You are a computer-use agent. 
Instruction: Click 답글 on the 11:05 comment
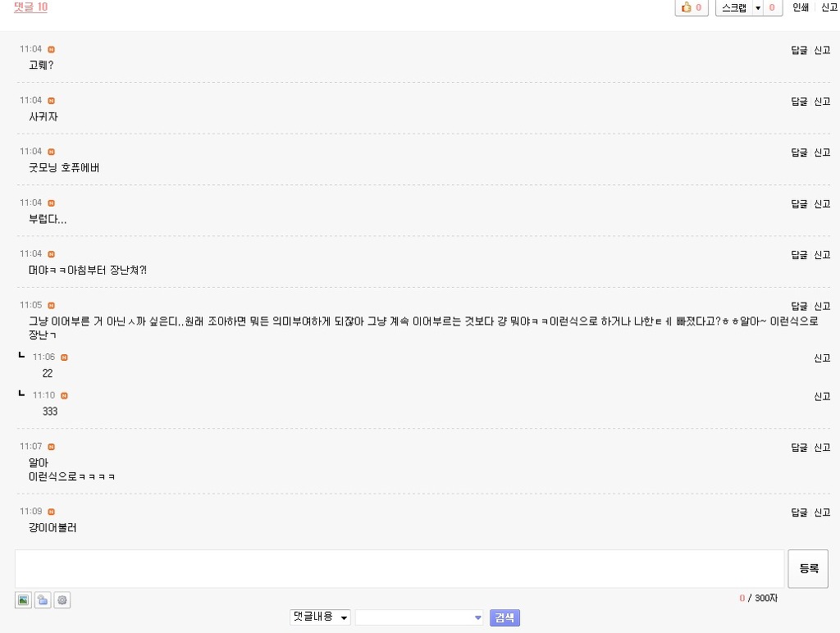click(799, 306)
